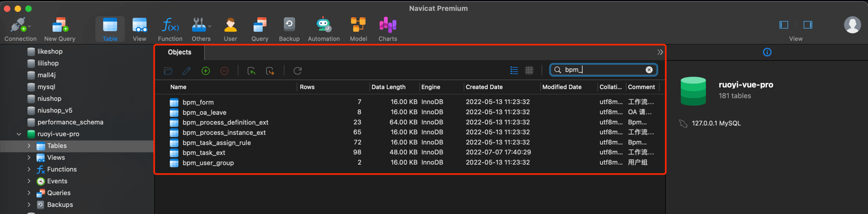868x214 pixels.
Task: Open the Charts tool
Action: (388, 29)
